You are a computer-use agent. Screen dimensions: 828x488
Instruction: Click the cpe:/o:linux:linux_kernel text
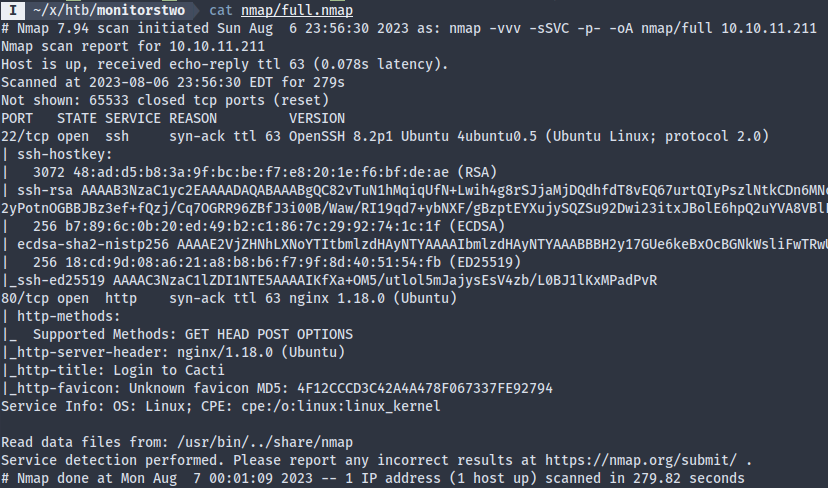click(x=338, y=406)
